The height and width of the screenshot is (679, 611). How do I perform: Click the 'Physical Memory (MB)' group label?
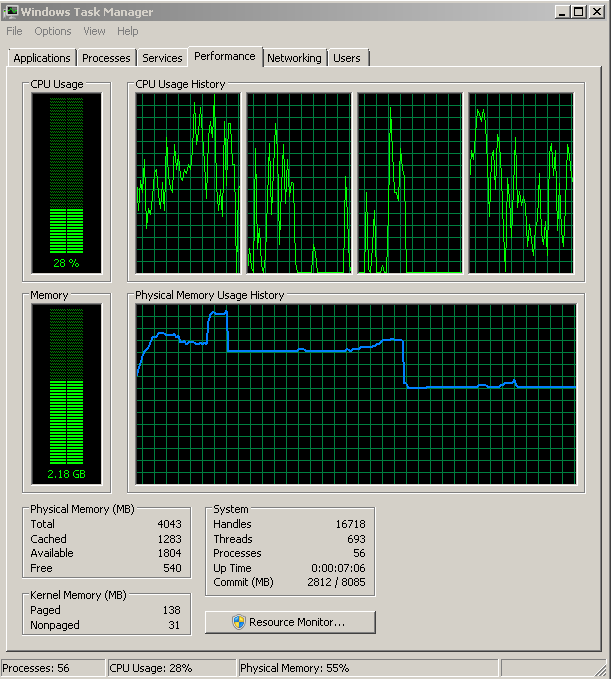click(x=82, y=509)
